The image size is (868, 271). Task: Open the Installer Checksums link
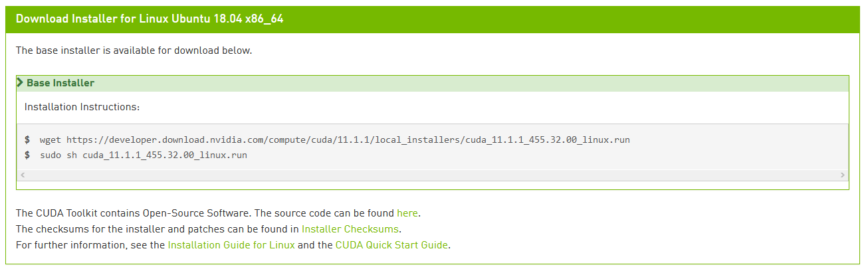350,229
